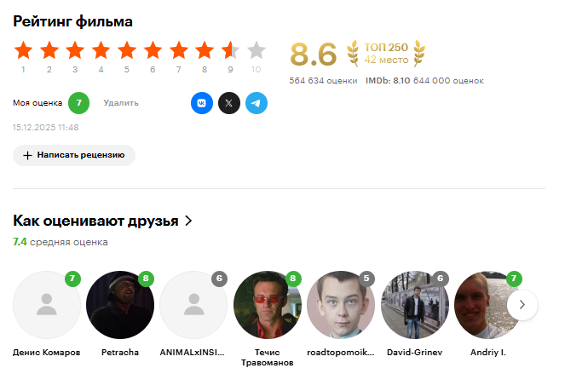This screenshot has height=391, width=588.
Task: Select the ninth rating star
Action: point(230,50)
